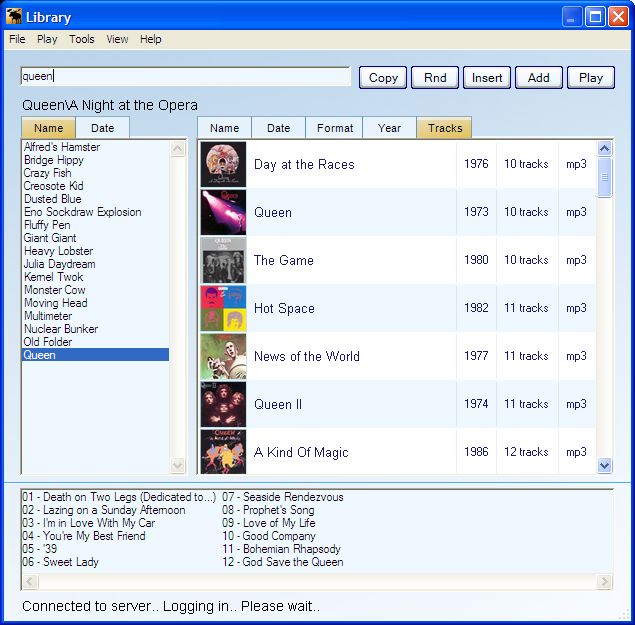Screen dimensions: 635x625
Task: Select Nuclear Bunker in the artist list
Action: [61, 329]
